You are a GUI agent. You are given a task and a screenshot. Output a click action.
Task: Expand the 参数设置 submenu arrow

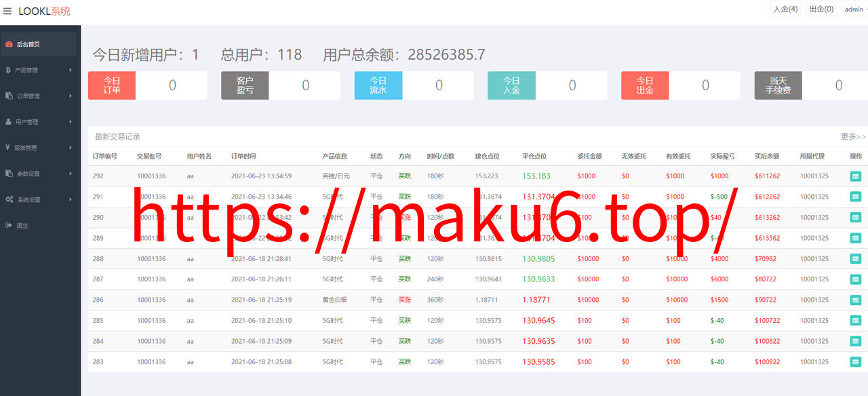[71, 174]
